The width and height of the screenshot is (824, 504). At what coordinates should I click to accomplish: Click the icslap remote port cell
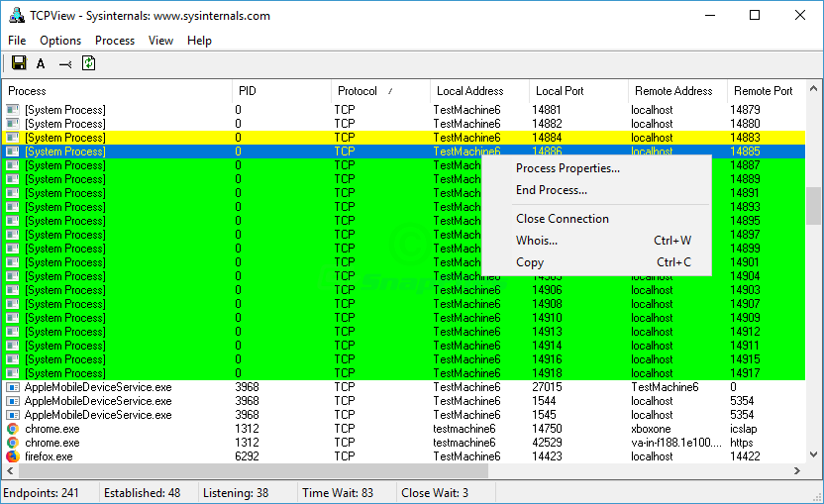click(743, 429)
